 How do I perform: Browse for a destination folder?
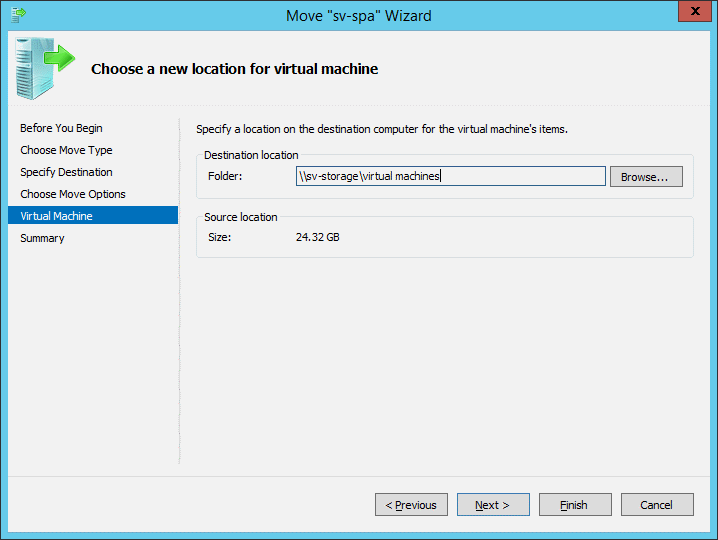click(x=646, y=177)
